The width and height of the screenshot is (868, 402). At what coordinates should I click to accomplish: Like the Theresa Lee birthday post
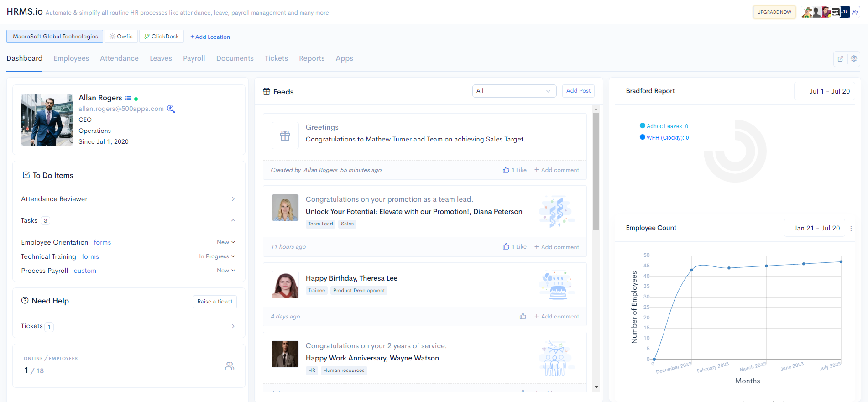[523, 317]
